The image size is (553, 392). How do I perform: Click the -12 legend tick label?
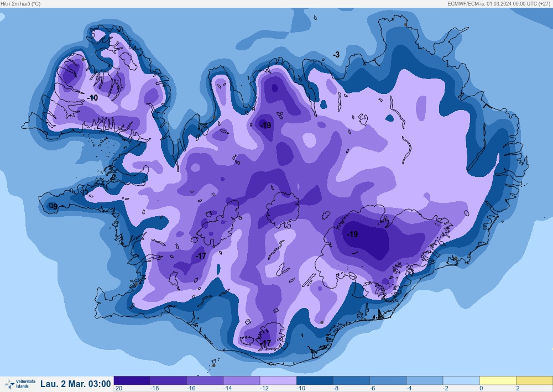264,389
